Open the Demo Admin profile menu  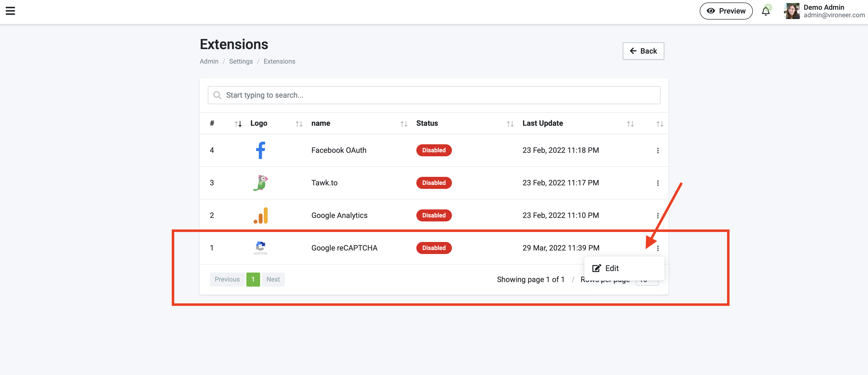point(824,11)
